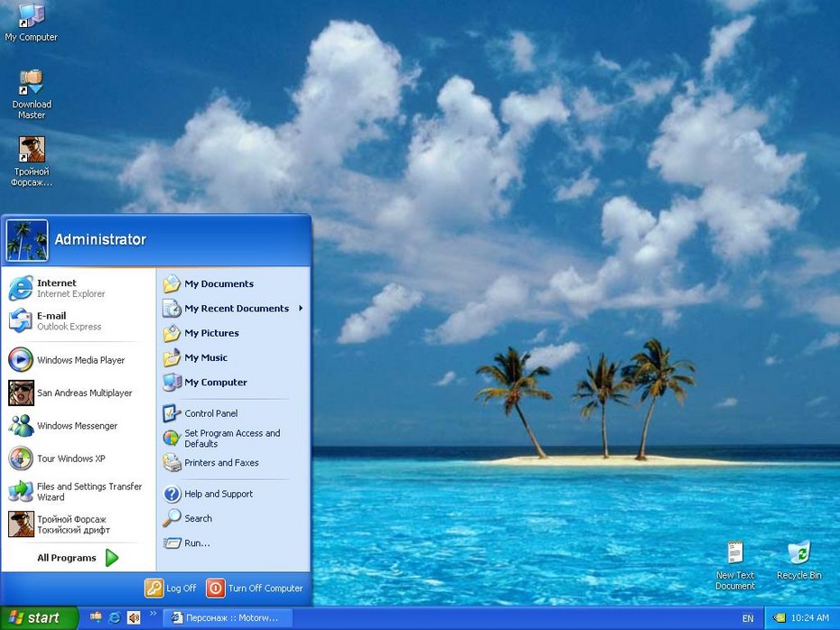Viewport: 840px width, 630px height.
Task: Open My Pictures folder
Action: pyautogui.click(x=234, y=333)
